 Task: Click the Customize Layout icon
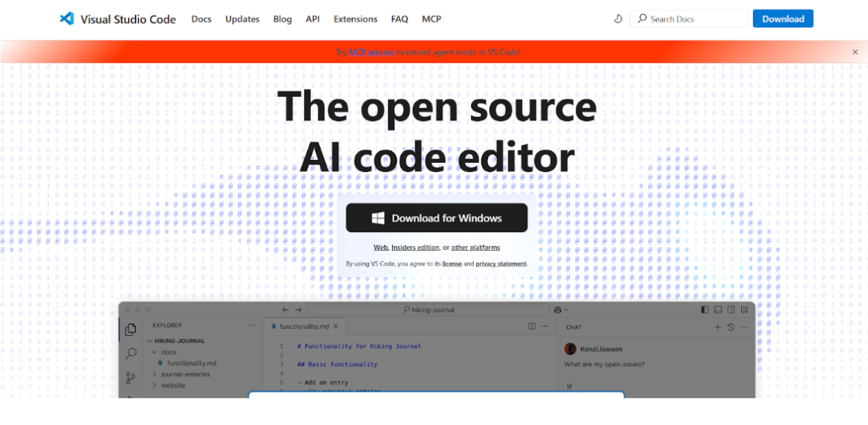click(745, 310)
